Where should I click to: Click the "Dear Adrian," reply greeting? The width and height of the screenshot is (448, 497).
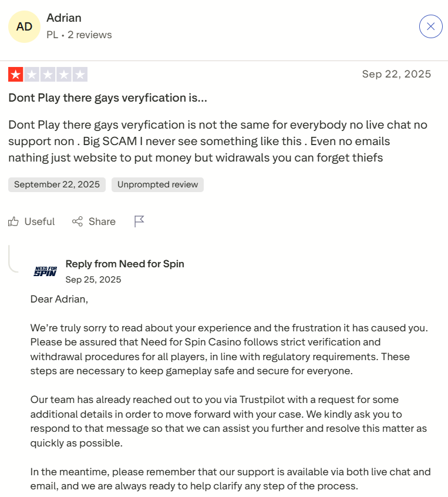point(59,299)
